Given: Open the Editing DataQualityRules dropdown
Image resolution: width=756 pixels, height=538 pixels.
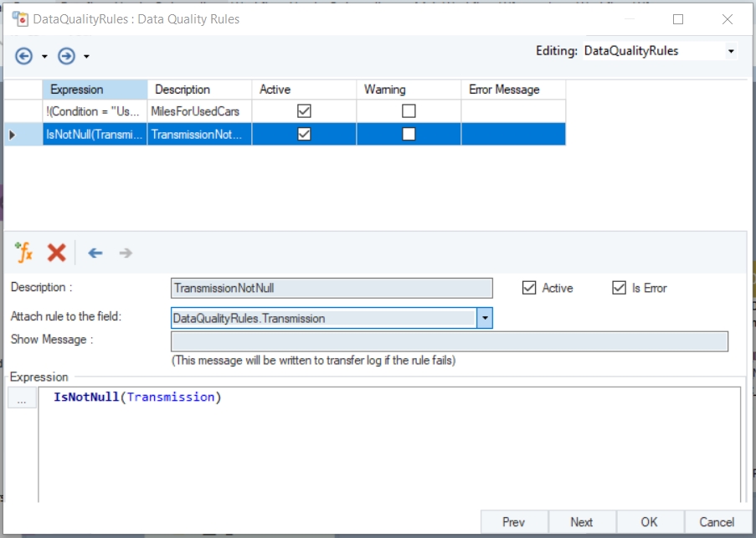Looking at the screenshot, I should pyautogui.click(x=730, y=51).
